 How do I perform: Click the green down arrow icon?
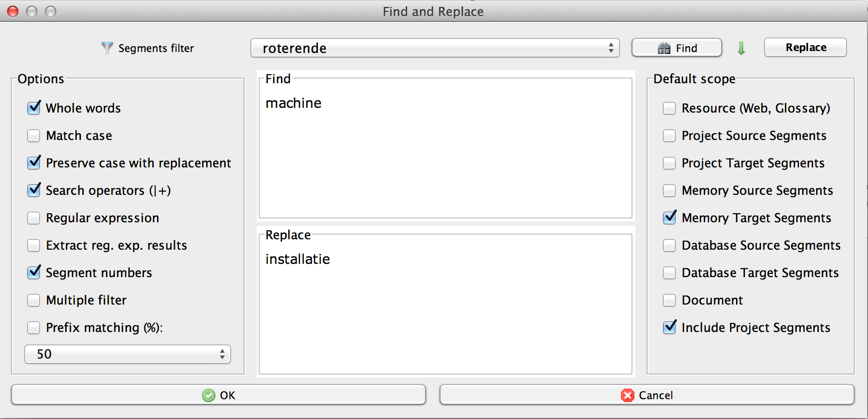(x=741, y=48)
